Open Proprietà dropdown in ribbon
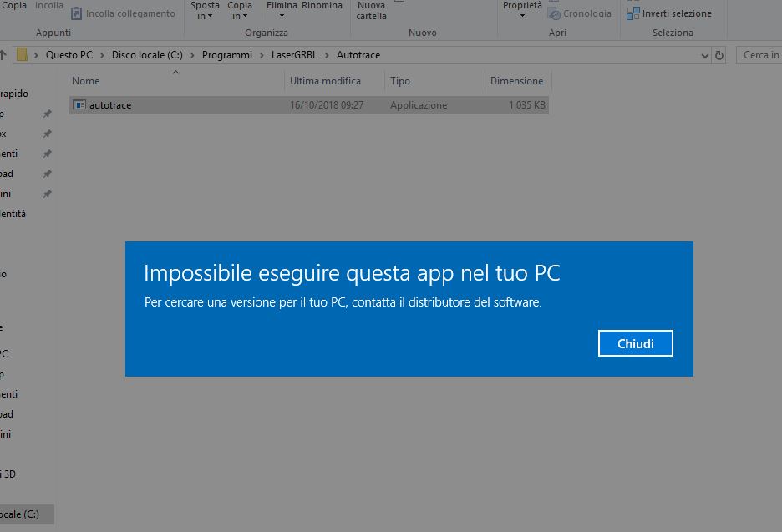 click(x=522, y=9)
